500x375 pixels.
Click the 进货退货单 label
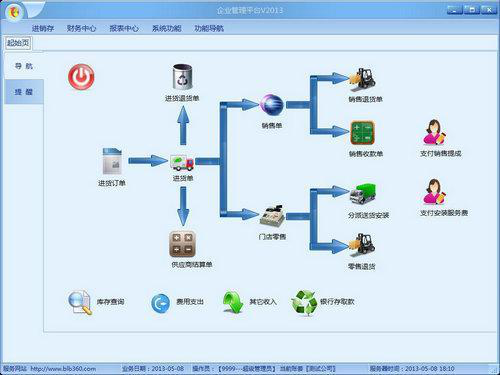(182, 99)
